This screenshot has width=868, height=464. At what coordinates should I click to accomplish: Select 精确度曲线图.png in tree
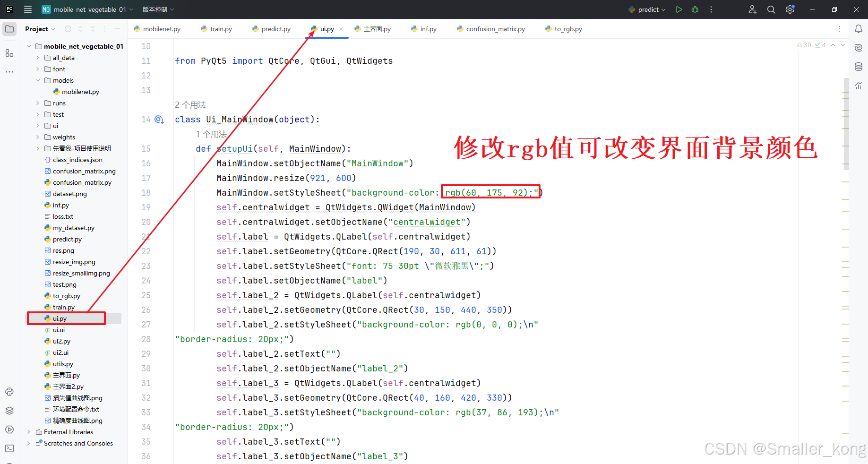point(77,421)
